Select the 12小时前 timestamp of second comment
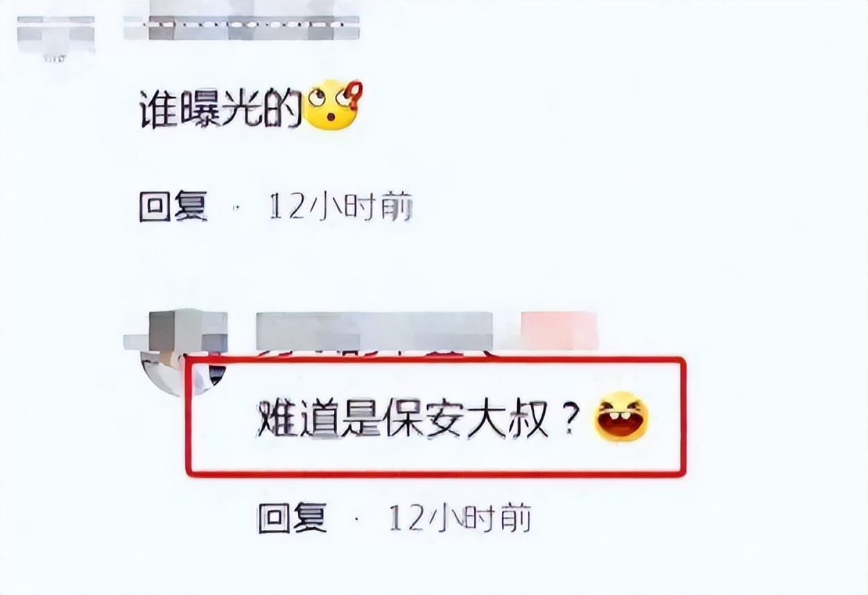Screen dimensions: 868x595 (x=460, y=517)
